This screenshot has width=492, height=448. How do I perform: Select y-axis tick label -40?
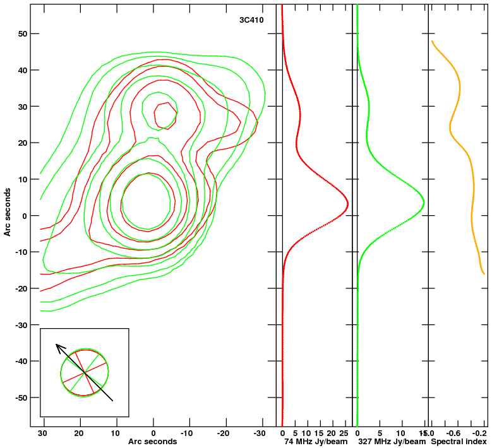(21, 362)
